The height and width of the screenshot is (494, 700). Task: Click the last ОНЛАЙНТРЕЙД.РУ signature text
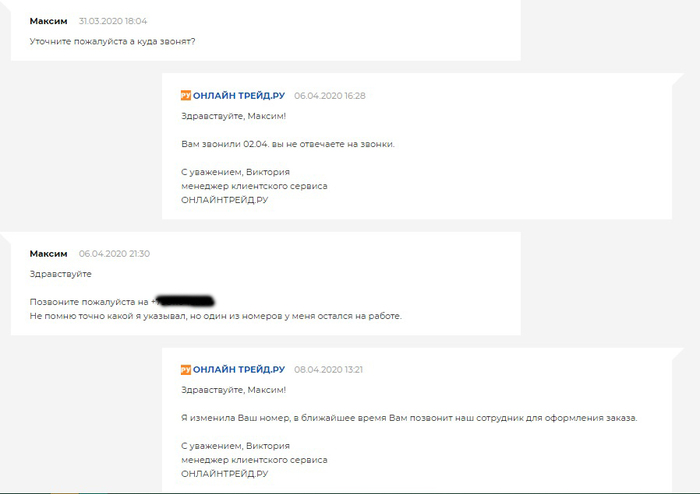click(225, 473)
